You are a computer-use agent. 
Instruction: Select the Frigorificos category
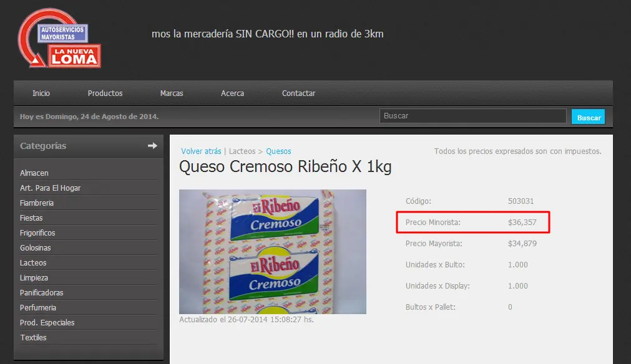click(x=37, y=232)
